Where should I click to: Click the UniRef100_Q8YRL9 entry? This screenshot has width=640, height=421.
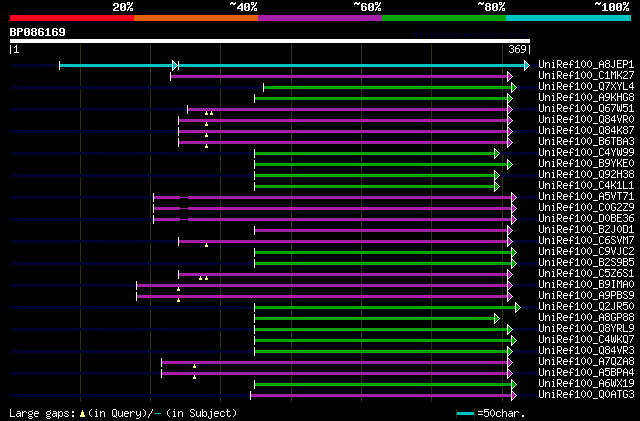(586, 329)
